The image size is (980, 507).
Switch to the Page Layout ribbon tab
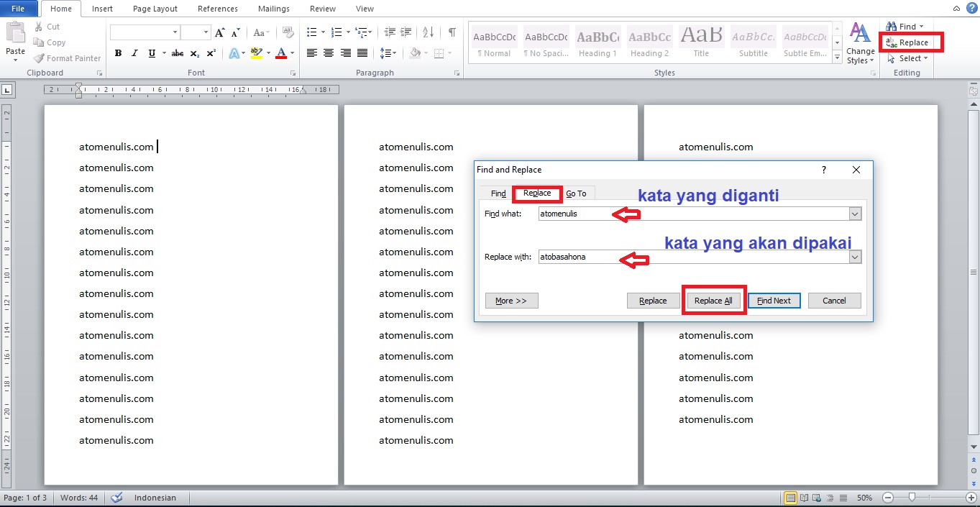pos(155,9)
